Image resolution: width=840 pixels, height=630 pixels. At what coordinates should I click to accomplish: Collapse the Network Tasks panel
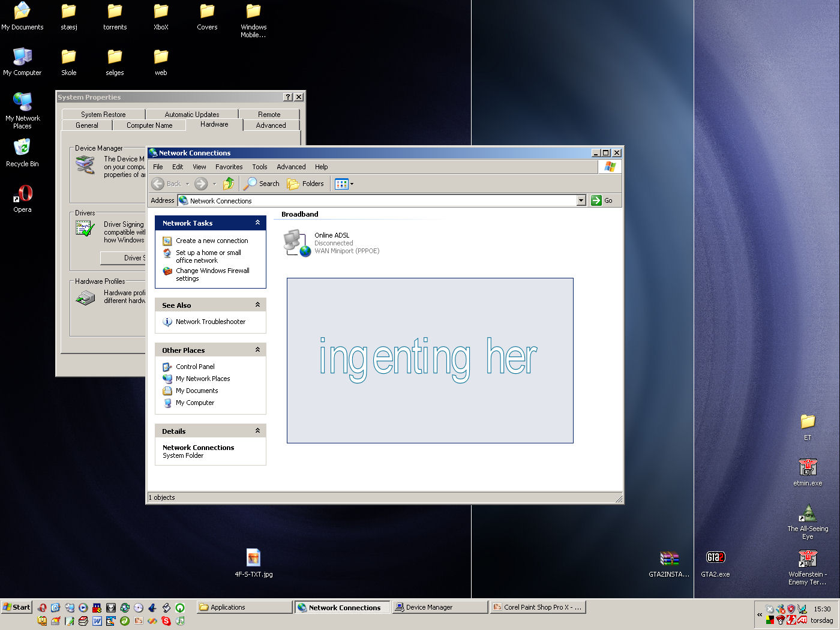coord(257,223)
